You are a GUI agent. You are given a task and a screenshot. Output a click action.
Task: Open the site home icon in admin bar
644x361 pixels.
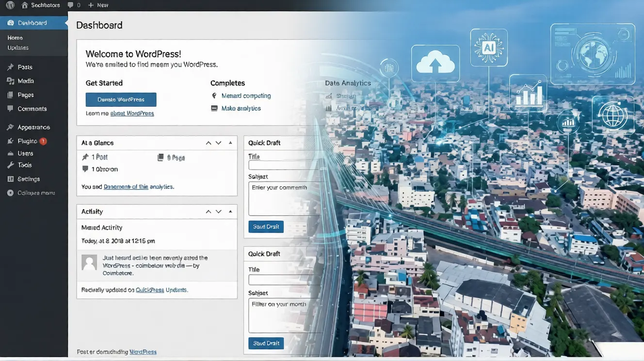pyautogui.click(x=25, y=5)
